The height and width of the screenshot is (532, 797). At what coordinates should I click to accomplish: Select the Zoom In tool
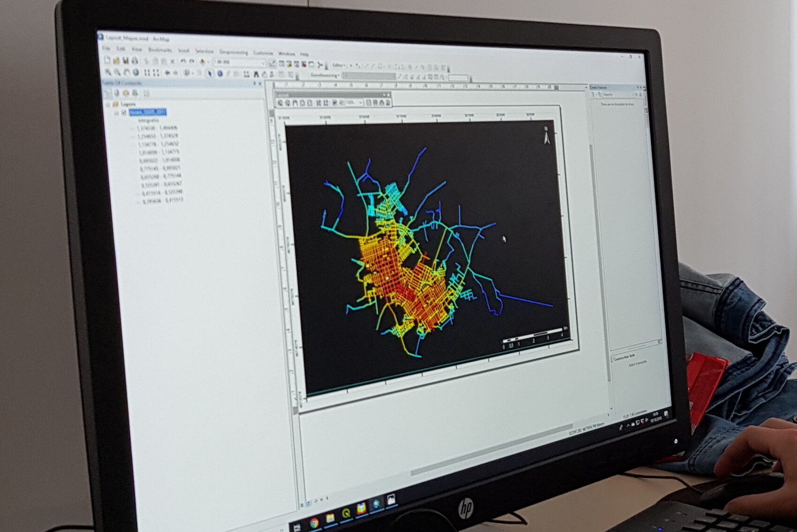108,72
